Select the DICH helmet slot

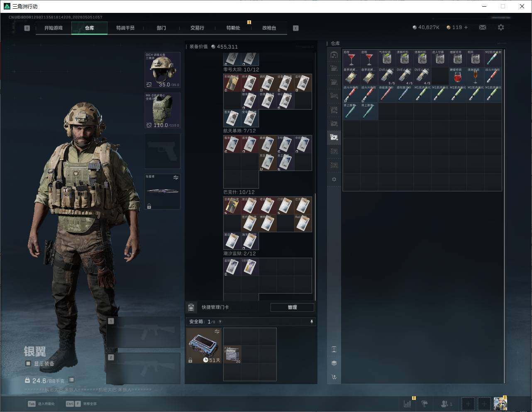tap(162, 70)
